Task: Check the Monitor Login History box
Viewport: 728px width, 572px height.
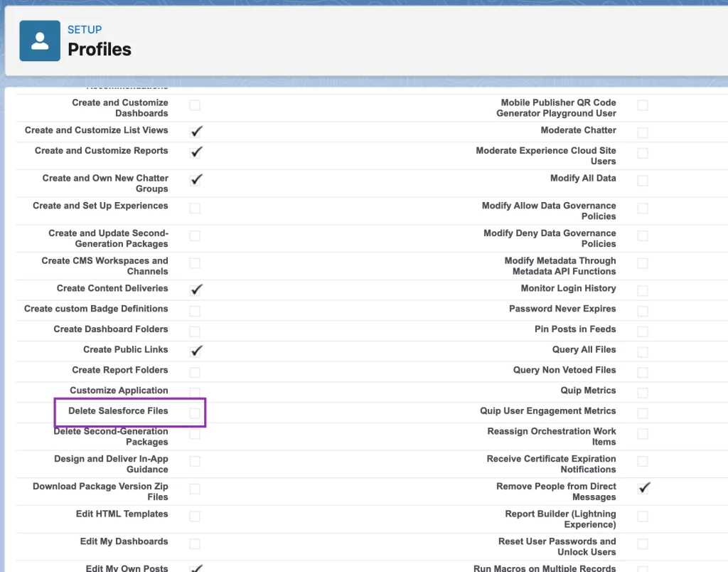Action: coord(643,290)
